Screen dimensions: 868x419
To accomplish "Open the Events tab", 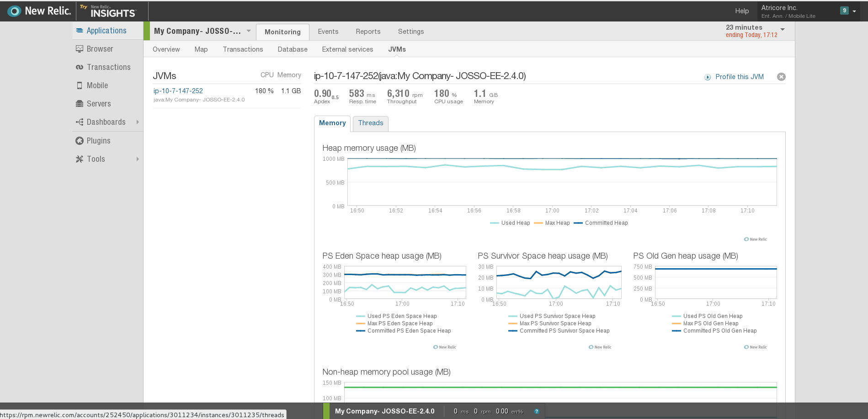I will pyautogui.click(x=328, y=32).
